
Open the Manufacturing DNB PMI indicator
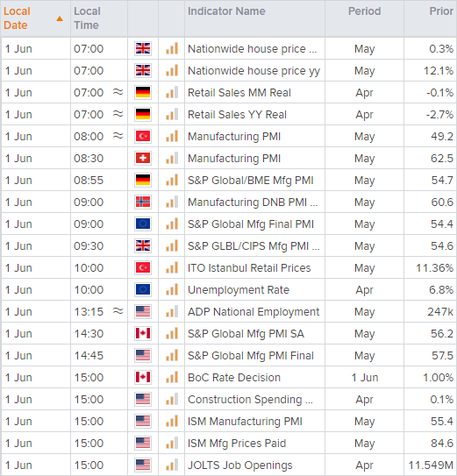pos(253,202)
